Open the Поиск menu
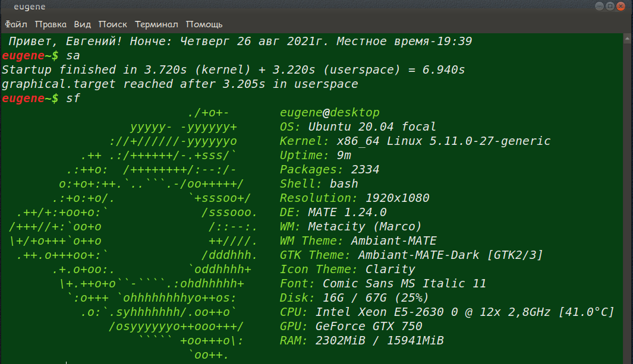 click(112, 24)
